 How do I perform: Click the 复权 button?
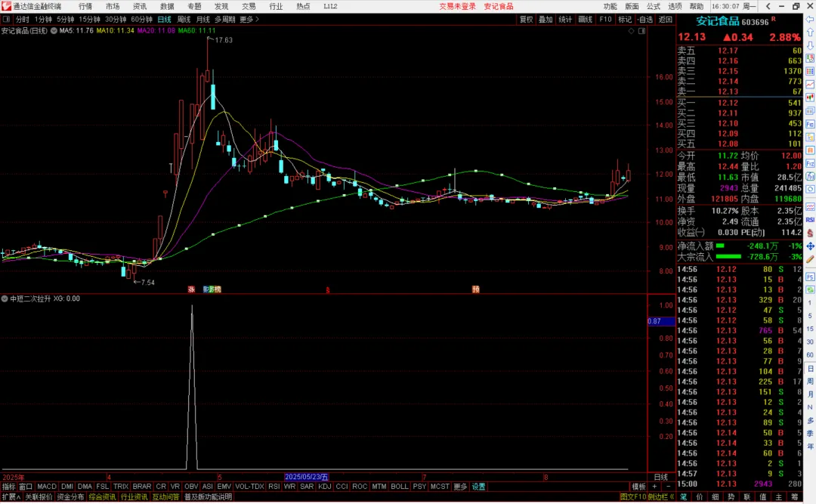tap(526, 19)
